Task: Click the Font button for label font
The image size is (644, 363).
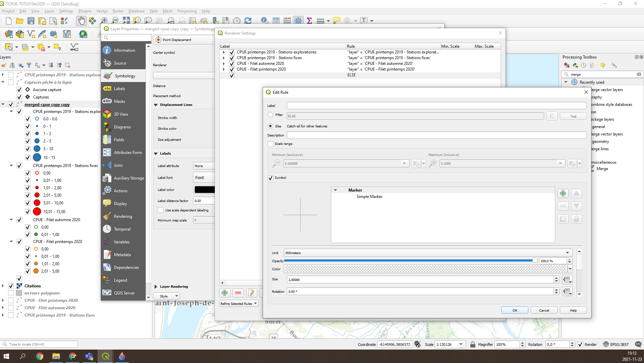Action: pyautogui.click(x=204, y=177)
